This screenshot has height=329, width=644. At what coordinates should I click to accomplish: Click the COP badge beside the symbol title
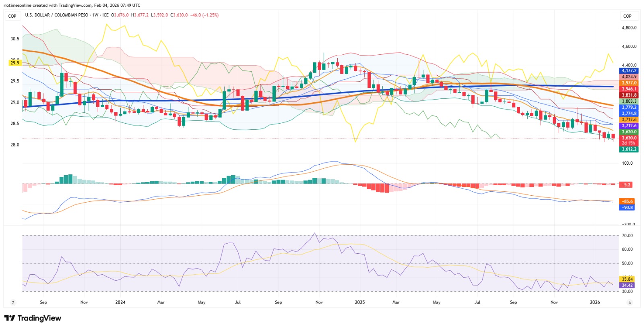point(12,16)
